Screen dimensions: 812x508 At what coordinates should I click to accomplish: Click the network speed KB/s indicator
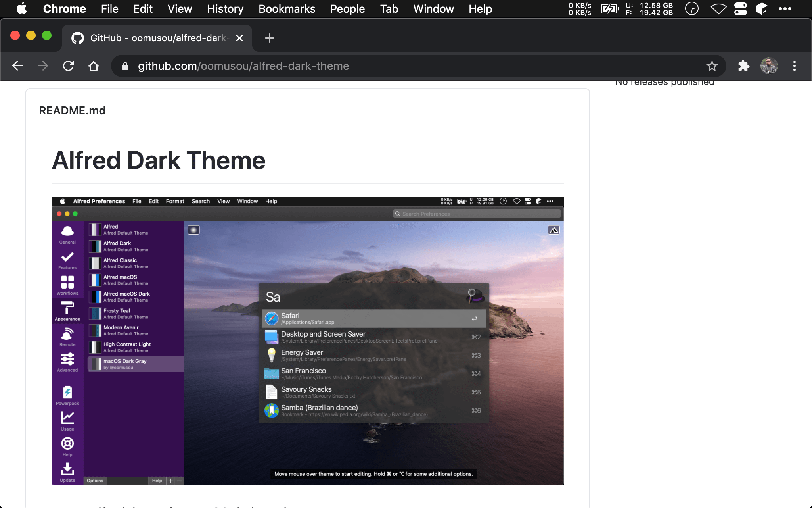click(x=580, y=9)
